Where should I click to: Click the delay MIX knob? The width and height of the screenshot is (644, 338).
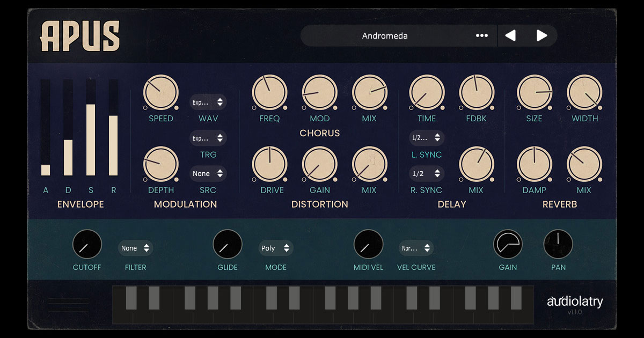click(477, 164)
